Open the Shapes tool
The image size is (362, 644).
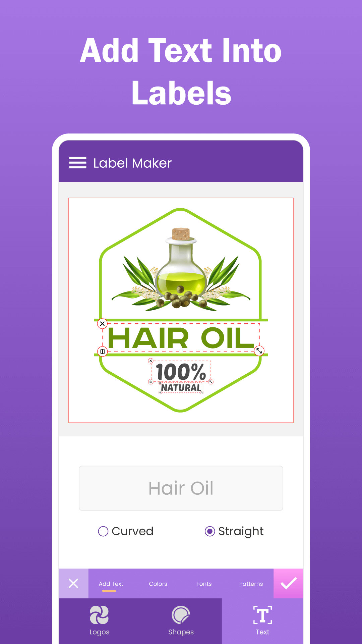(181, 621)
